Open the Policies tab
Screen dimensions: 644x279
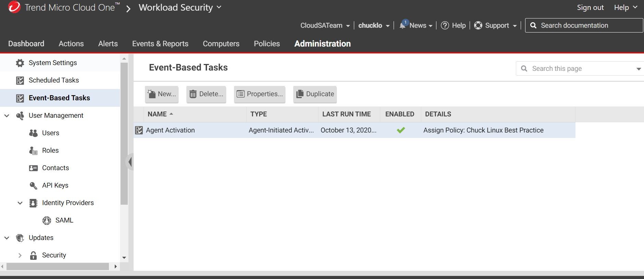click(267, 44)
